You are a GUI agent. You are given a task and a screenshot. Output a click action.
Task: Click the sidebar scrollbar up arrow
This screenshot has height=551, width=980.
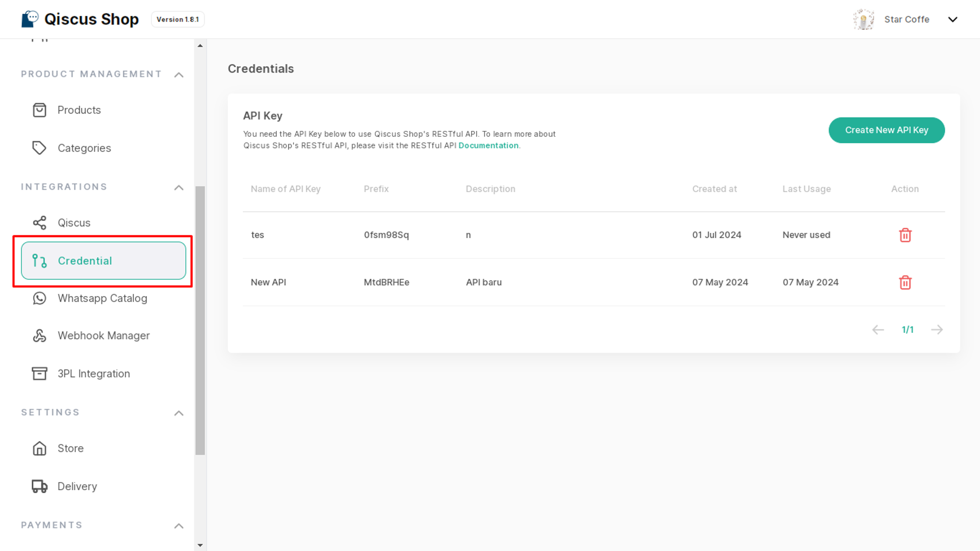click(200, 46)
